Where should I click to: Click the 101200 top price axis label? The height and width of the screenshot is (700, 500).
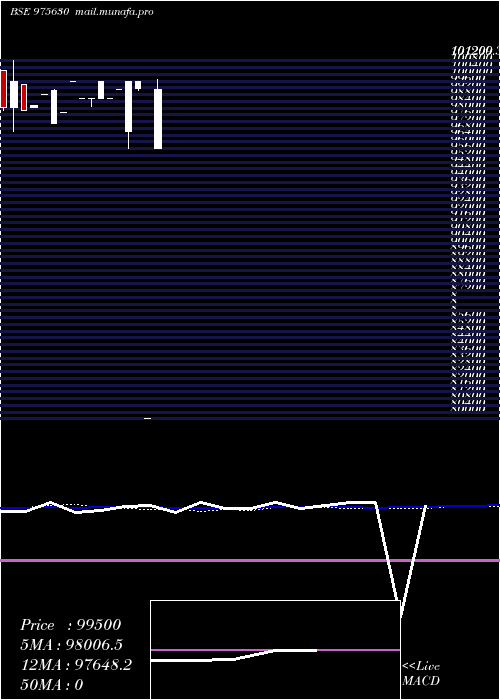pyautogui.click(x=475, y=50)
